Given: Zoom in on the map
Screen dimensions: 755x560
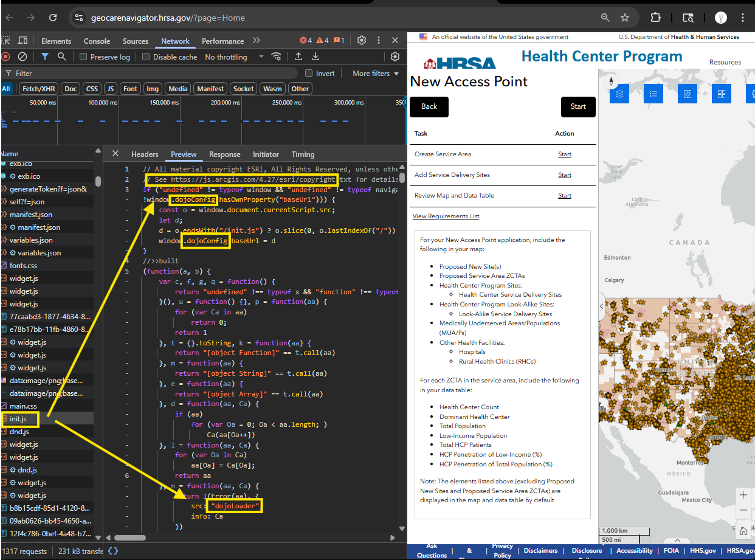Looking at the screenshot, I should 743,494.
